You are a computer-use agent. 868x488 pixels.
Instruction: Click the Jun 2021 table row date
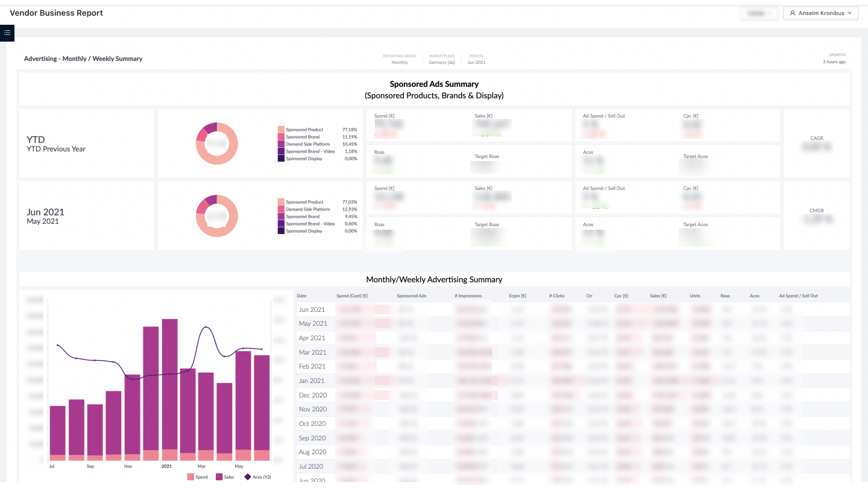[x=312, y=309]
